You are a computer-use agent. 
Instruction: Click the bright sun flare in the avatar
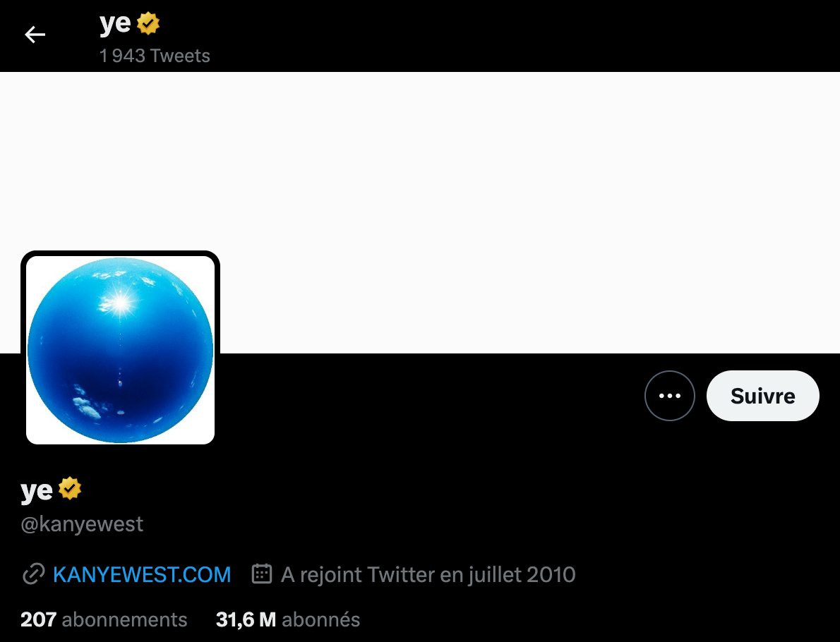point(121,303)
